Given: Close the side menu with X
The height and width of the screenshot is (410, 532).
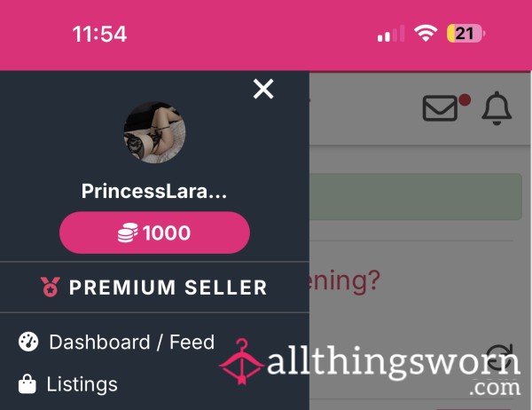Looking at the screenshot, I should click(263, 89).
